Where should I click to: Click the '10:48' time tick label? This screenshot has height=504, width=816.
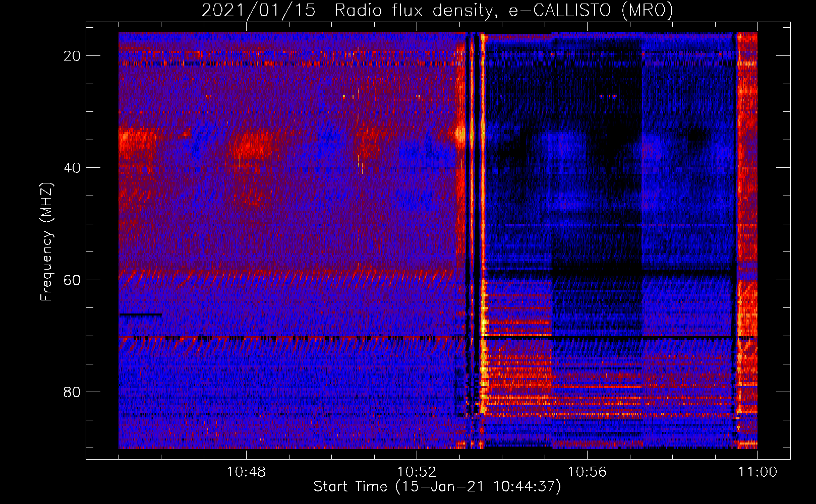[246, 472]
